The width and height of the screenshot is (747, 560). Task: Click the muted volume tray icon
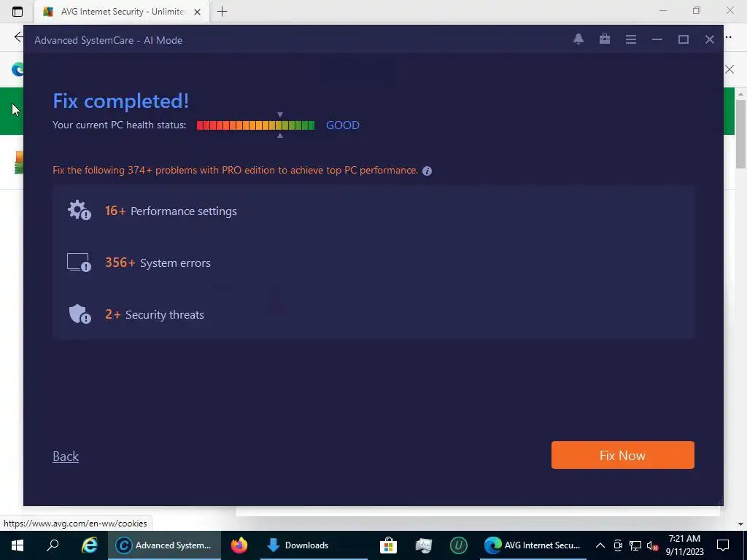[x=652, y=545]
